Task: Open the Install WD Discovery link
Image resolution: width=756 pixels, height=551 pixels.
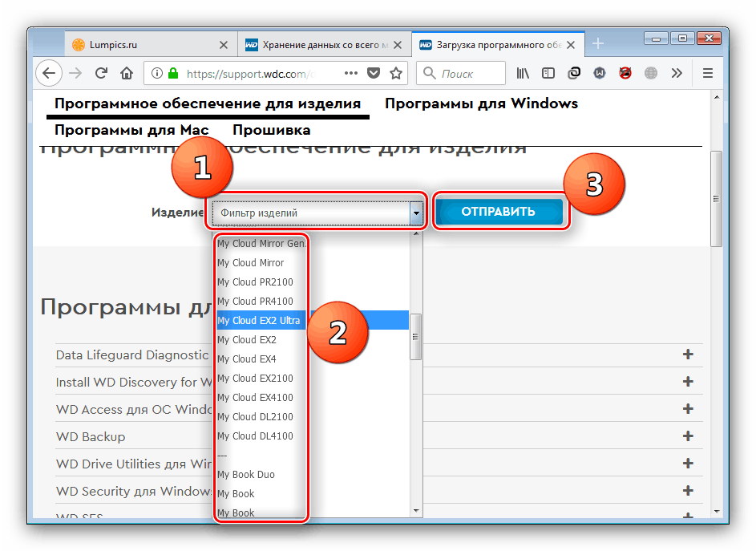Action: point(134,382)
